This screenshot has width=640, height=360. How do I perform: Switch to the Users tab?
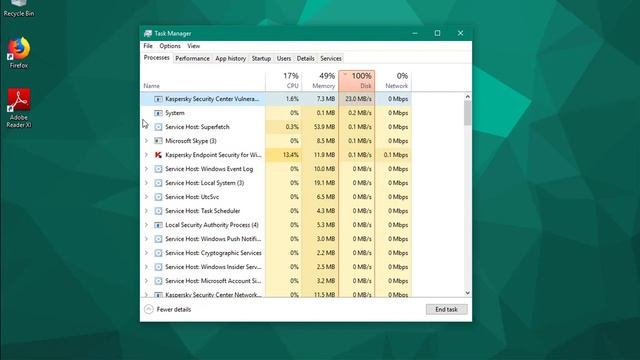284,58
